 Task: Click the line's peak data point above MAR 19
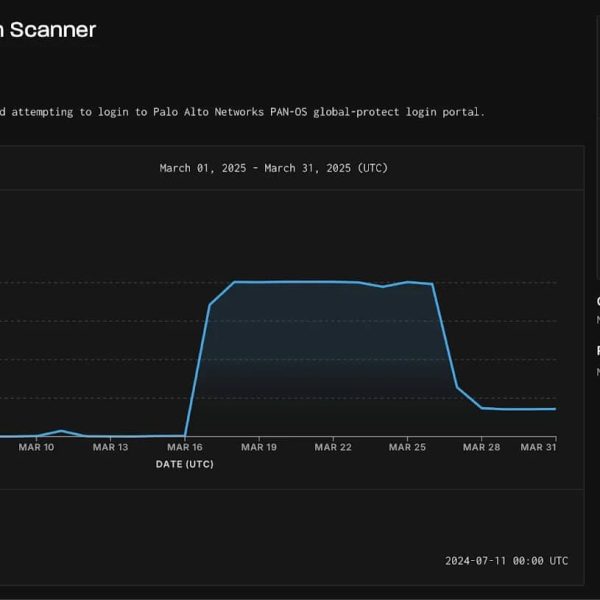click(x=259, y=282)
